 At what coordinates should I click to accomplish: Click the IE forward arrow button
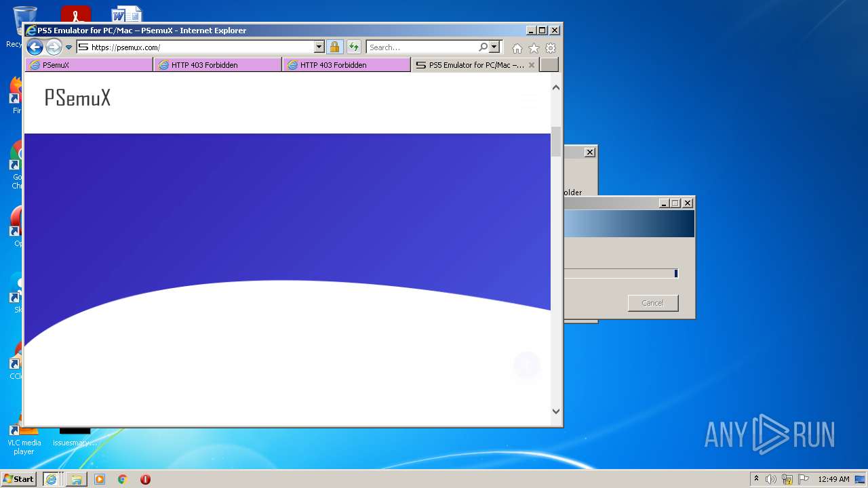click(54, 47)
